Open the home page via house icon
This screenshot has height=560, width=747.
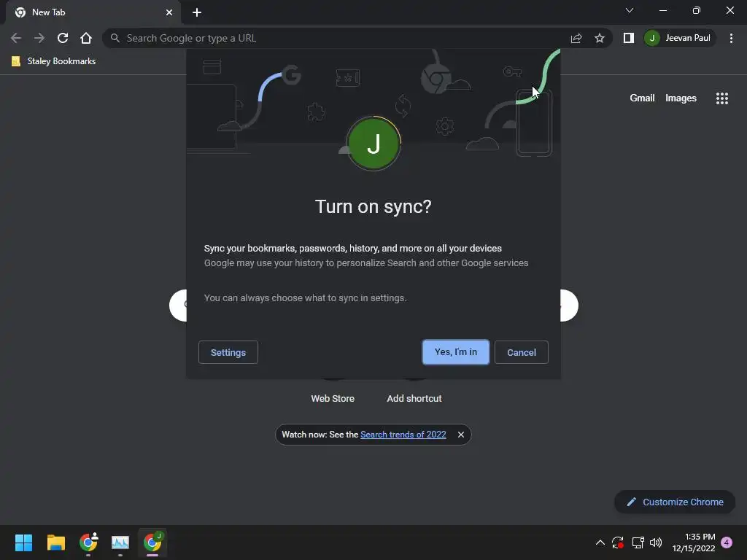(x=86, y=38)
